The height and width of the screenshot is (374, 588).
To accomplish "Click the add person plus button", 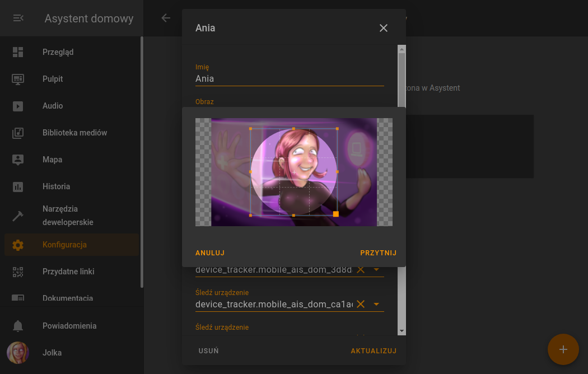I will coord(563,349).
